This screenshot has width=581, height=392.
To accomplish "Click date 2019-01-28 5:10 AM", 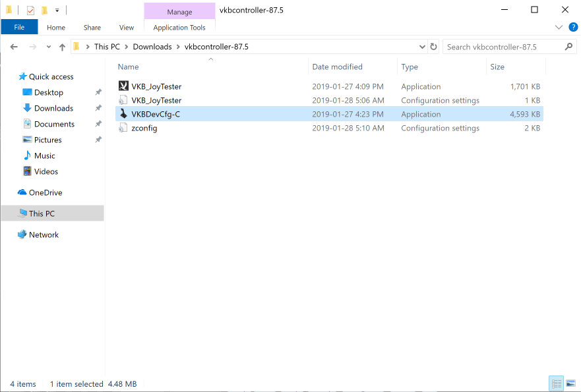I will pos(348,128).
